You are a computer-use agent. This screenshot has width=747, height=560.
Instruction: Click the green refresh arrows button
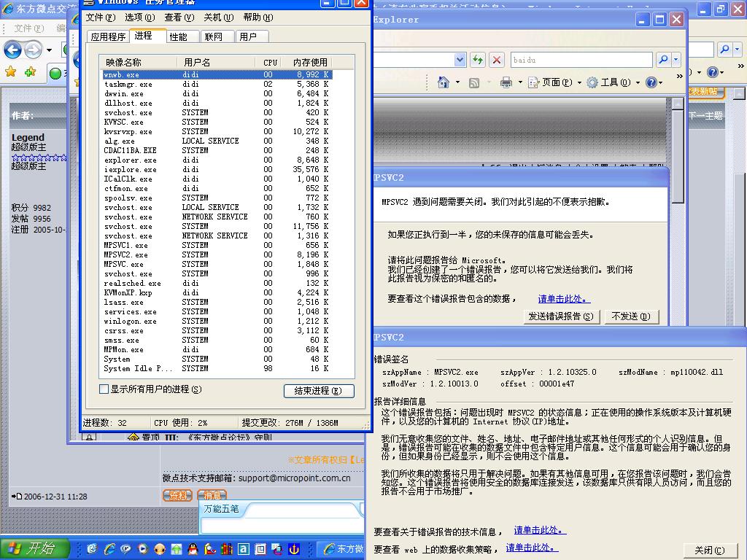pyautogui.click(x=477, y=60)
